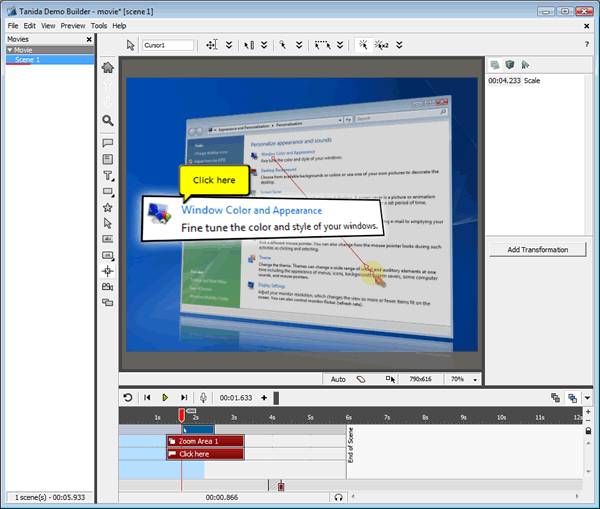Screen dimensions: 600x509
Task: Click the gray overlapping-layers icon on the timeline toolbar
Action: pos(555,398)
